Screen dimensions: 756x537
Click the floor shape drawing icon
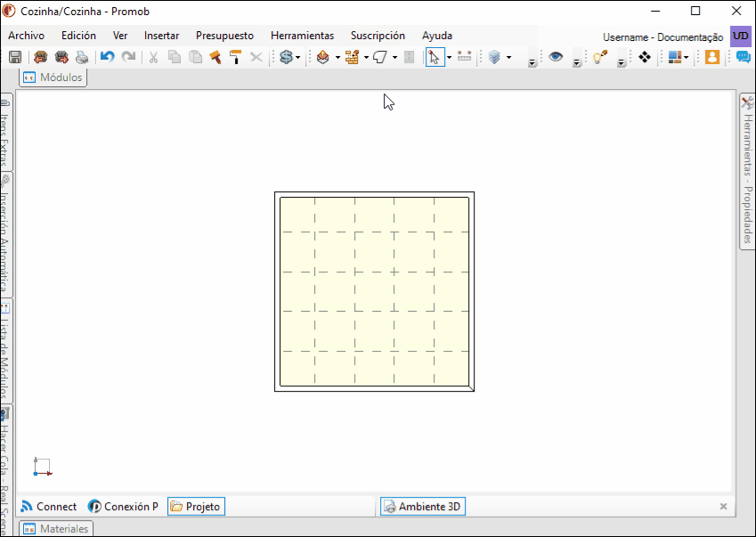(380, 57)
